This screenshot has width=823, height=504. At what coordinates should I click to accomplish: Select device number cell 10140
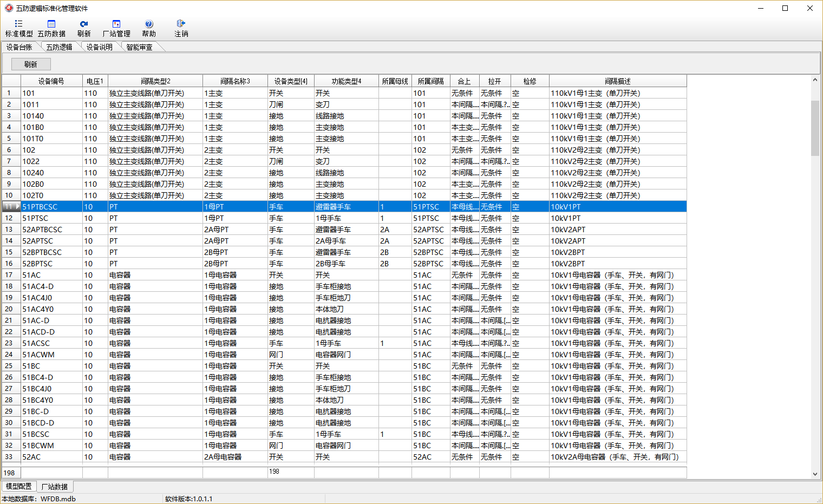(51, 116)
